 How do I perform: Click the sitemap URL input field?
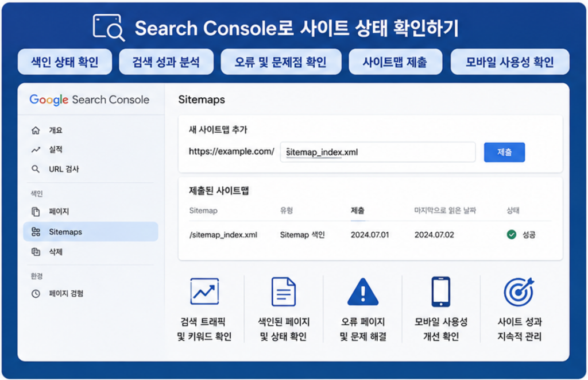378,152
